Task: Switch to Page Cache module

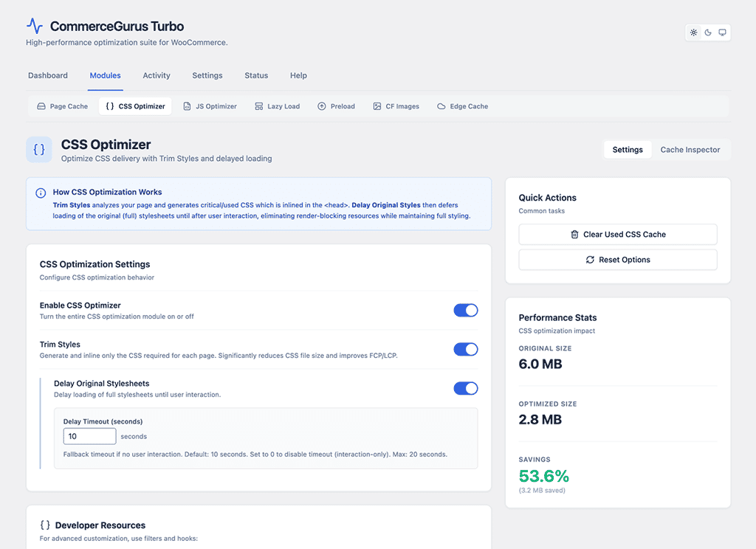Action: coord(63,106)
